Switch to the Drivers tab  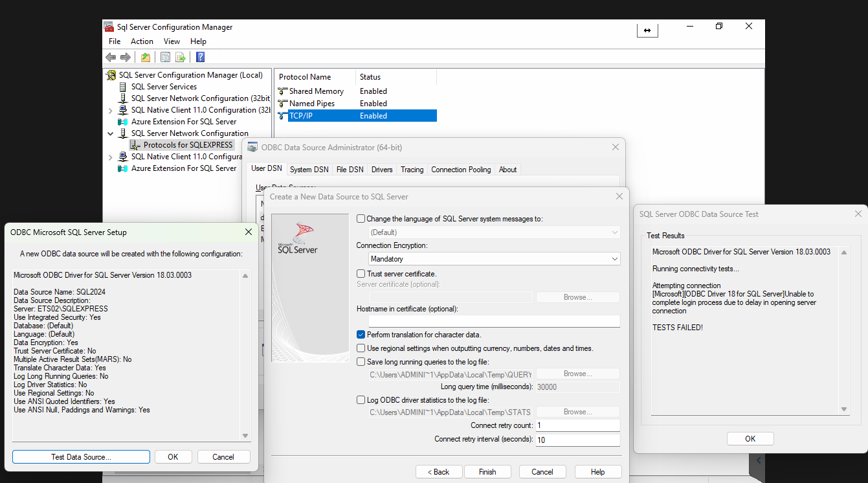click(x=382, y=170)
